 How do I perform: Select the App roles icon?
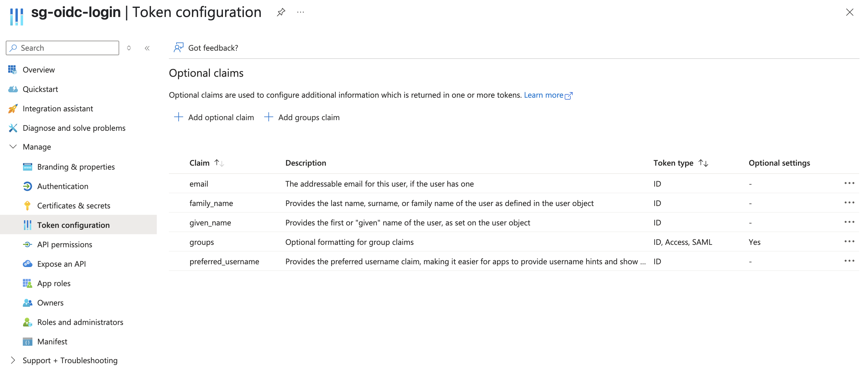28,283
